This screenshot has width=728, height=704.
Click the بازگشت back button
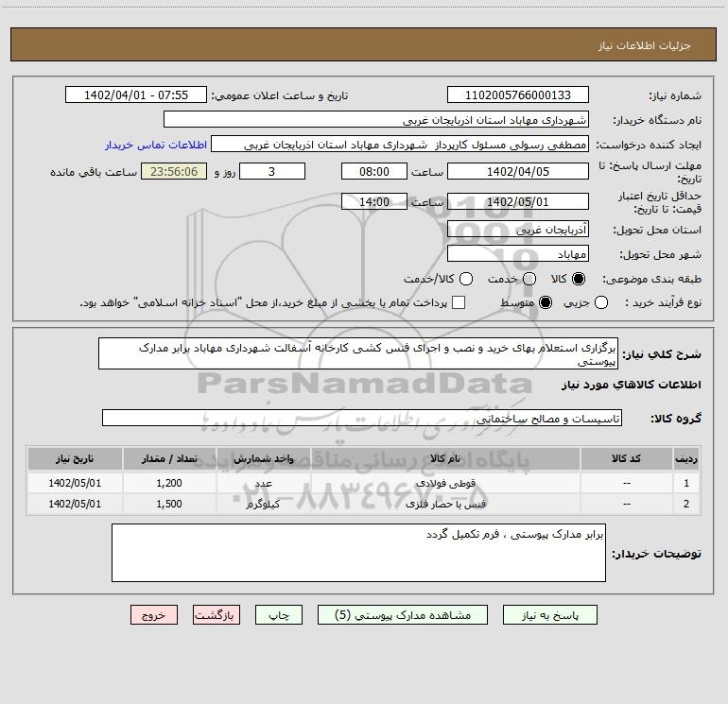point(217,615)
